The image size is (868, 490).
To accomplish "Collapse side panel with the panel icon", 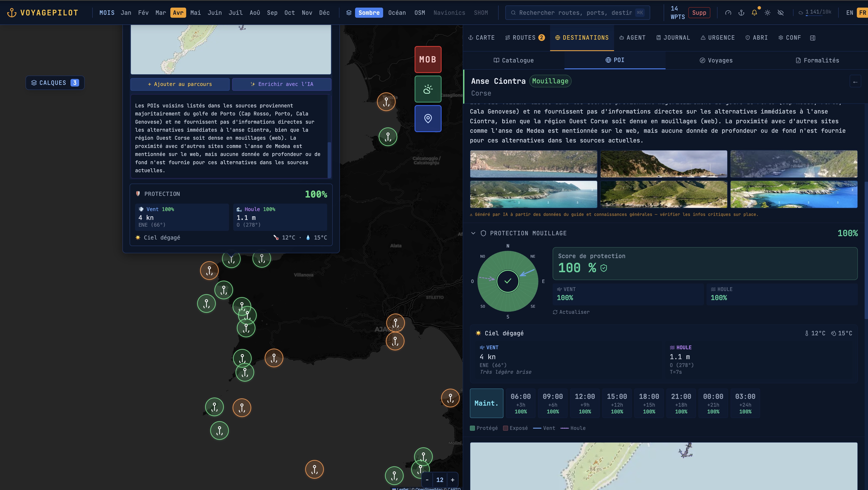I will click(x=812, y=38).
